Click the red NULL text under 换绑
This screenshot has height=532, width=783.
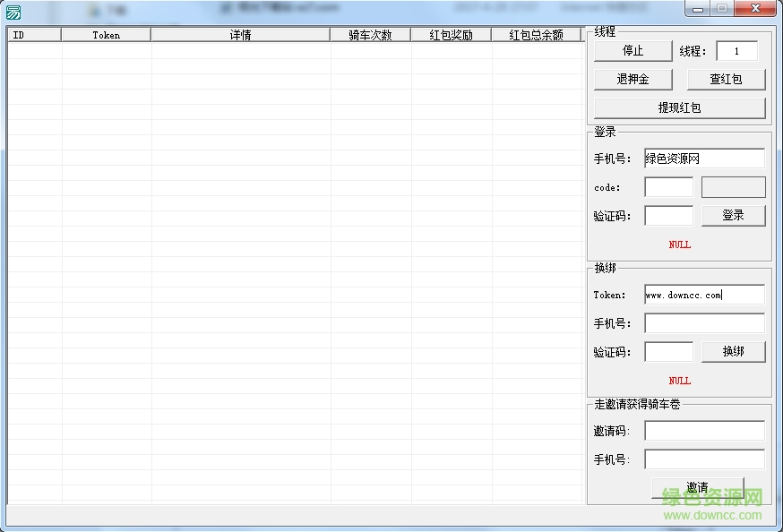pyautogui.click(x=680, y=381)
